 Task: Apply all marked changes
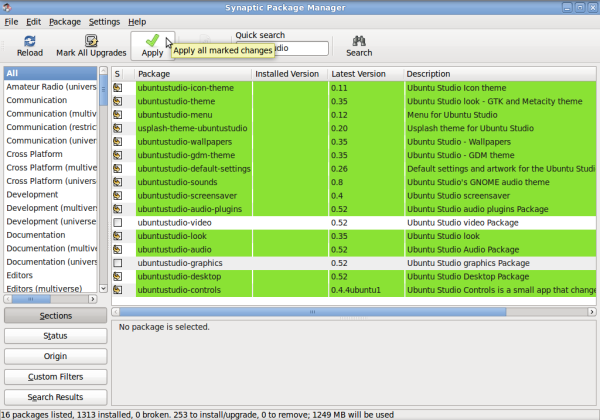pyautogui.click(x=152, y=46)
